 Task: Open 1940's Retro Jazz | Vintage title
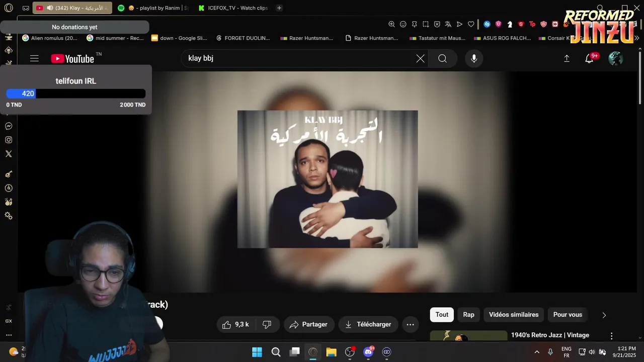[550, 335]
